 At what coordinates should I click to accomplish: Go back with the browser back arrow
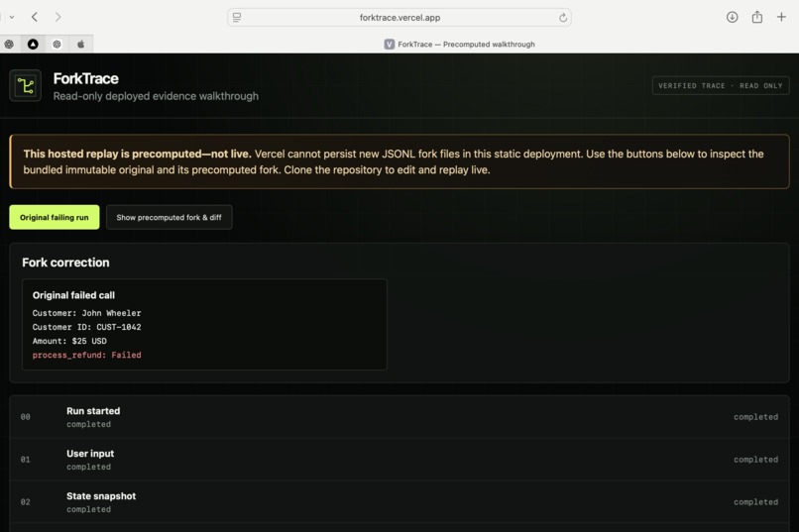click(35, 17)
